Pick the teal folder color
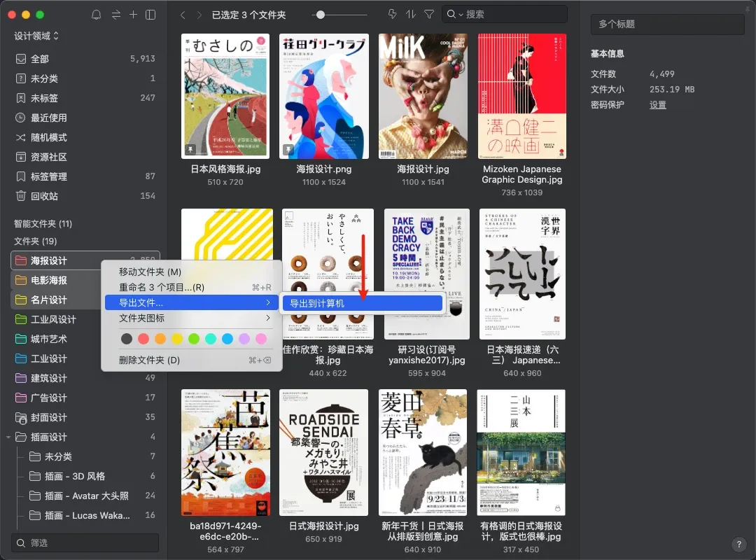The height and width of the screenshot is (560, 756). coord(211,339)
